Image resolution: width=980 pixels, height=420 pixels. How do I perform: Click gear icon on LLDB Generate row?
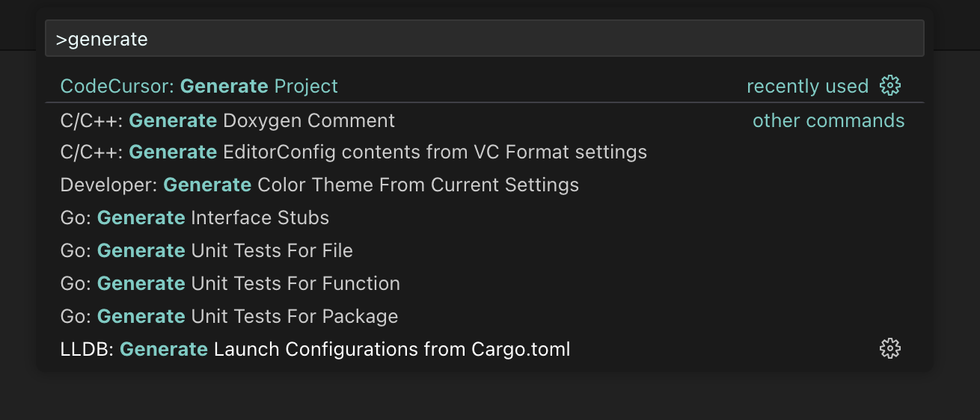click(889, 348)
